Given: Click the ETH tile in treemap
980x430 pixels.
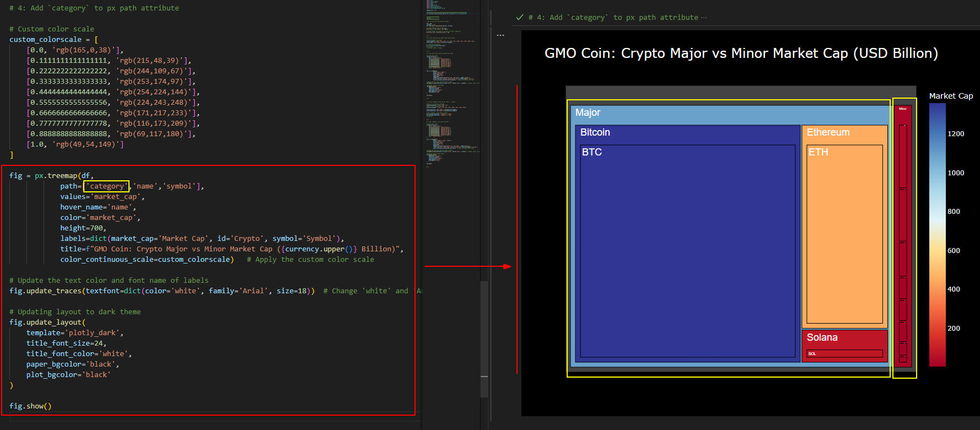Looking at the screenshot, I should click(844, 234).
